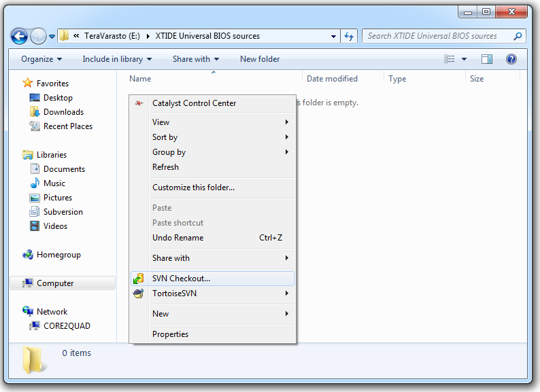540x392 pixels.
Task: Open the Include in library dropdown
Action: coord(117,59)
